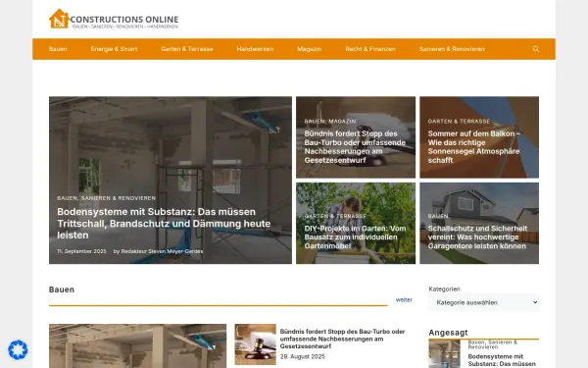Click Garten & Terrasse label on Sonnensegel tile

coord(459,122)
